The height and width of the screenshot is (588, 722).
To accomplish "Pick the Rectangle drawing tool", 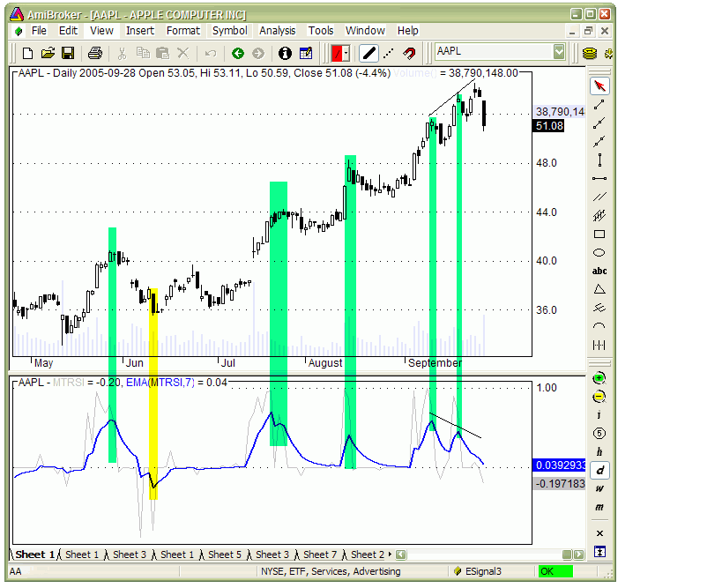I will pyautogui.click(x=599, y=234).
